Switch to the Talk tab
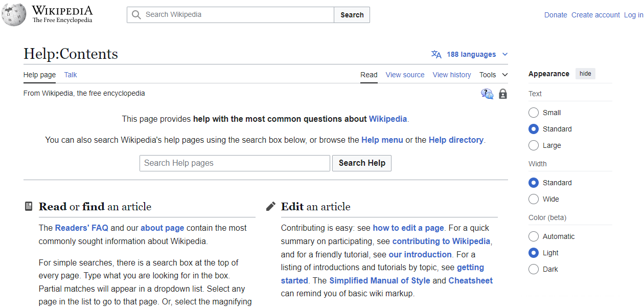 pos(70,75)
